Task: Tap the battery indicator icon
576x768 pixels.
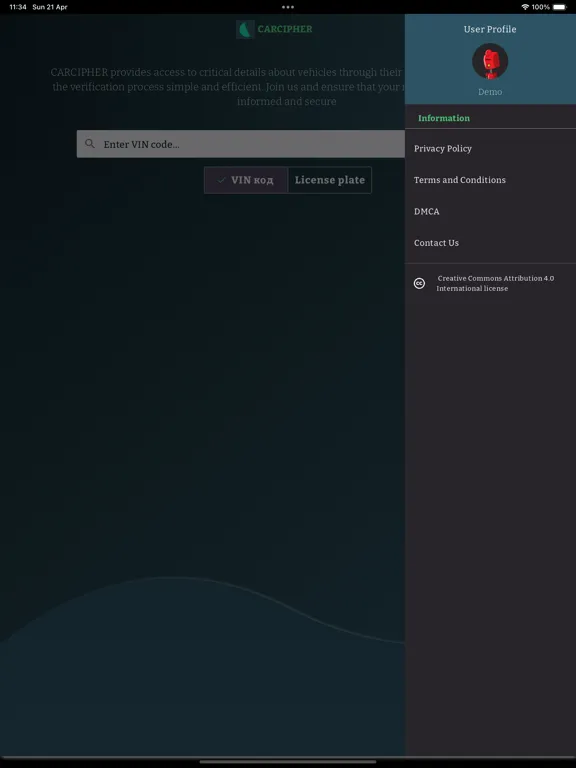Action: [x=559, y=7]
